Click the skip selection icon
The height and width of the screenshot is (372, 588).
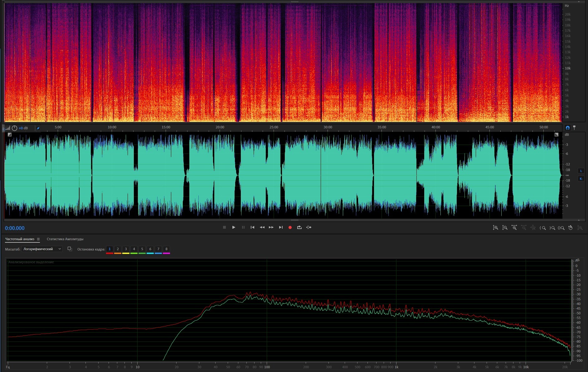point(309,227)
